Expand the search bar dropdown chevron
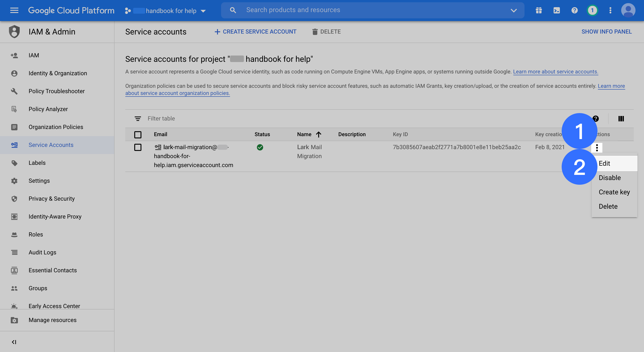Image resolution: width=644 pixels, height=352 pixels. tap(514, 11)
